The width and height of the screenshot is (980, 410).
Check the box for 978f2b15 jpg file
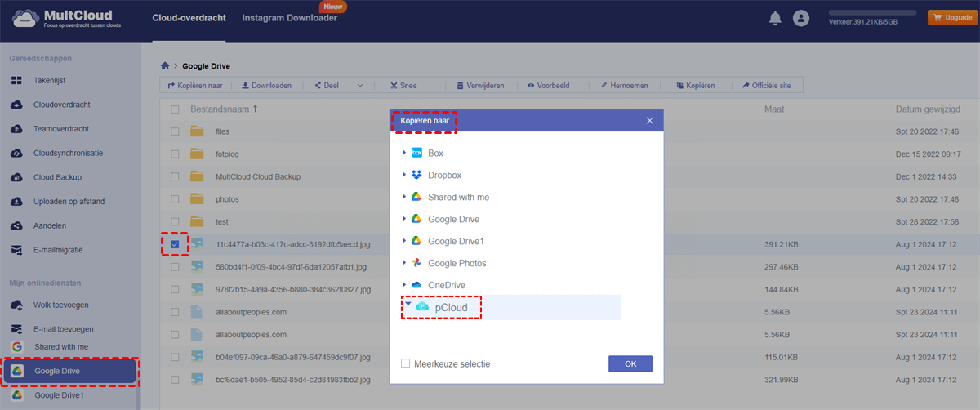pyautogui.click(x=175, y=289)
